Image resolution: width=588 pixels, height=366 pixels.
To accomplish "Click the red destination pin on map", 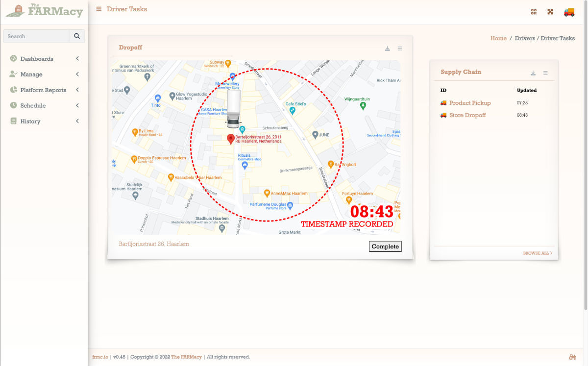I will click(x=231, y=139).
